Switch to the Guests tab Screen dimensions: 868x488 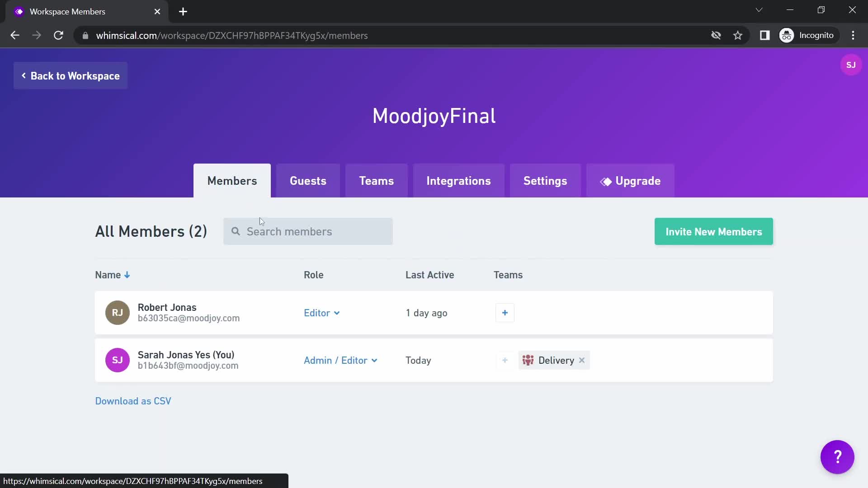[308, 181]
